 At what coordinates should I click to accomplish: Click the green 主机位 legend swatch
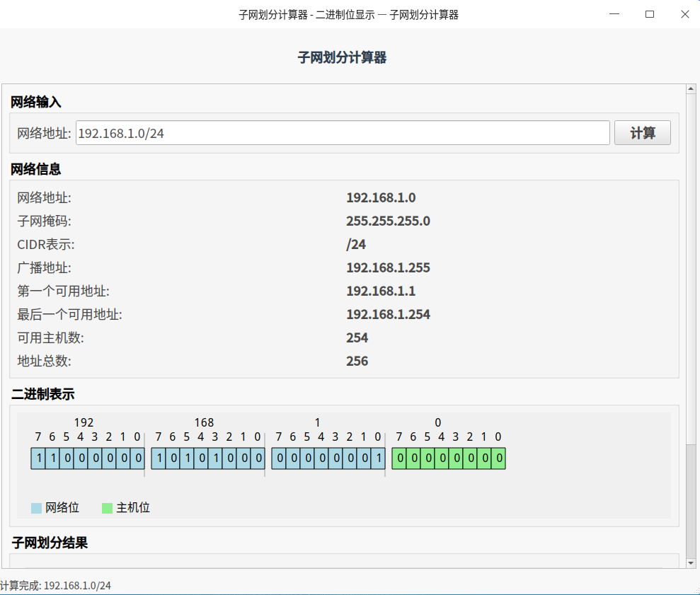107,508
